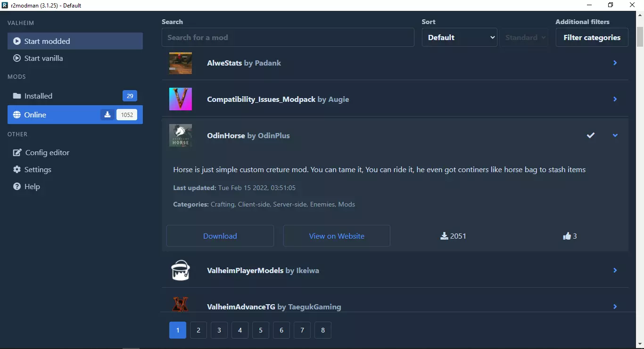Click the AlweStats mod thumbnail
644x349 pixels.
181,63
